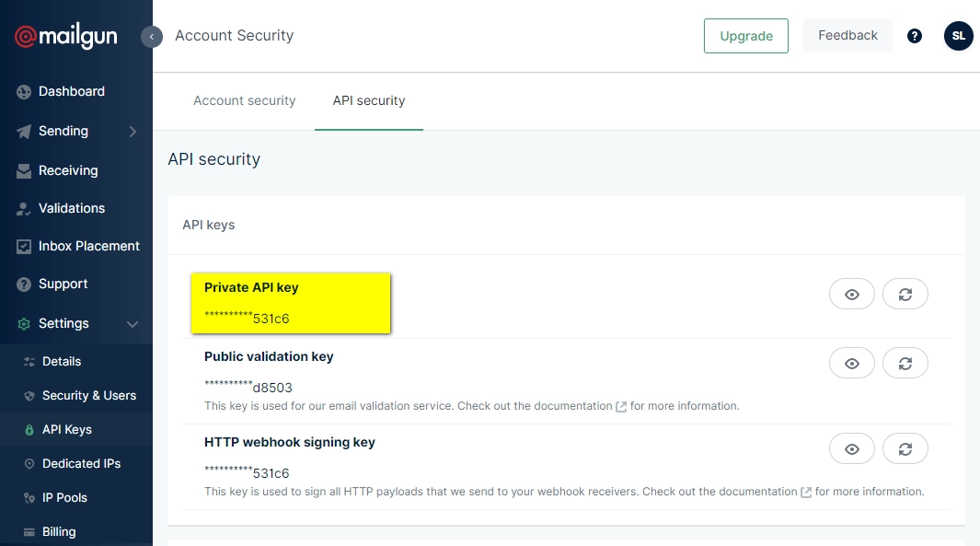Select Dedicated IPs under Settings
Viewport: 980px width, 546px height.
click(81, 463)
